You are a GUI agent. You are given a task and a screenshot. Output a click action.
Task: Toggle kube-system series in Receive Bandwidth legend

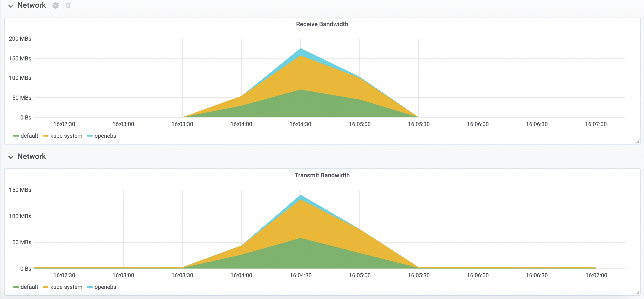pyautogui.click(x=66, y=136)
